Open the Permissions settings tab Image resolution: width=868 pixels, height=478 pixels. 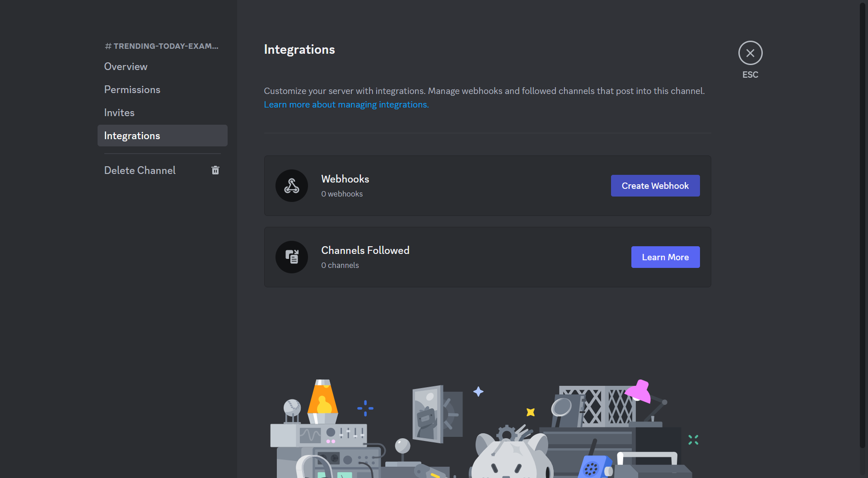click(163, 89)
